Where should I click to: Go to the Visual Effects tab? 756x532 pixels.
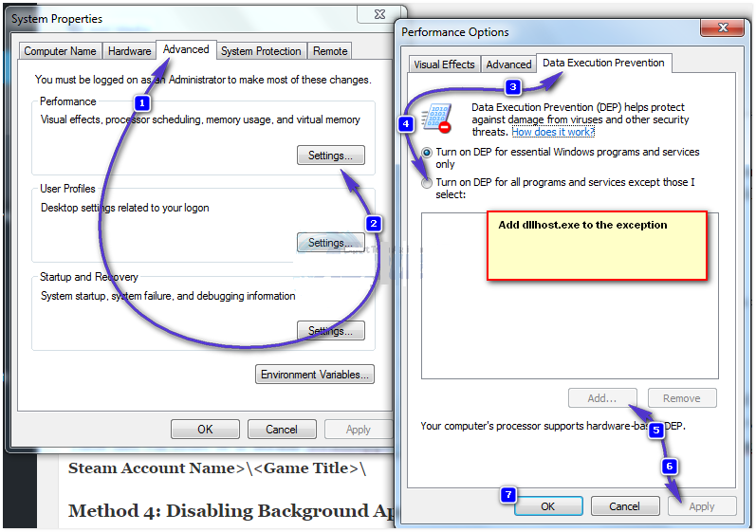(x=444, y=64)
